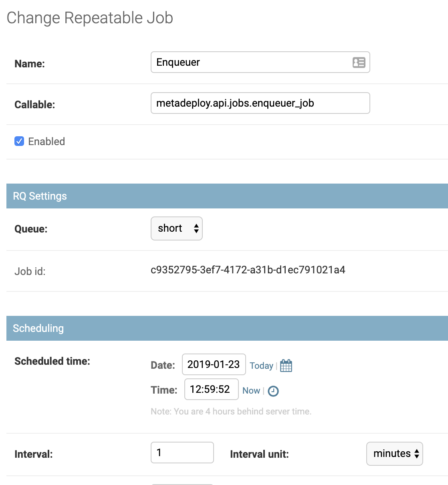Click the Now link
Screen dimensions: 448x485
(x=251, y=390)
